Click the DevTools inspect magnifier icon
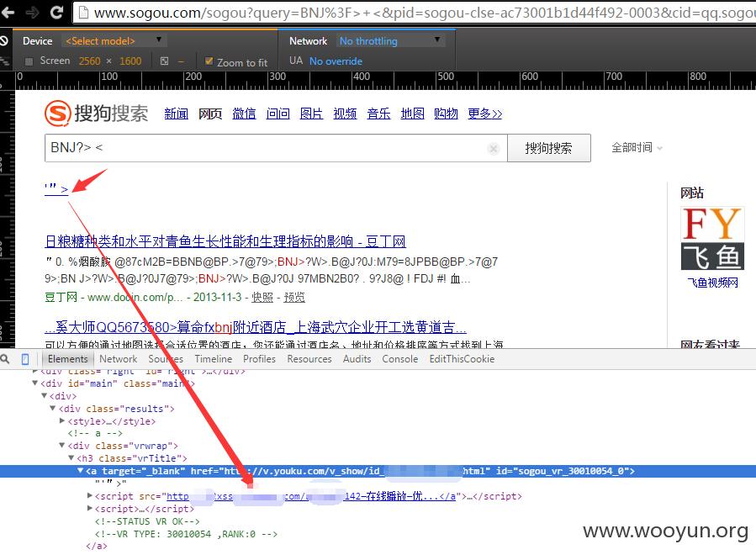The width and height of the screenshot is (756, 555). (5, 359)
